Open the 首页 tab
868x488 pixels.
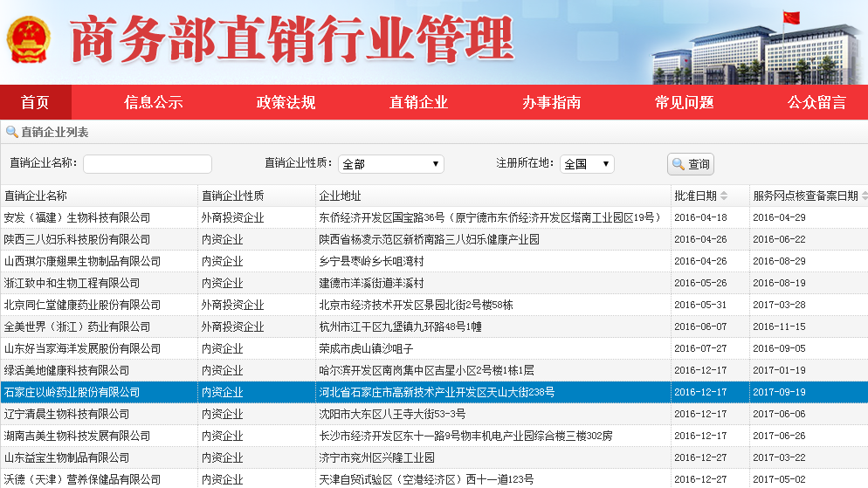coord(36,102)
